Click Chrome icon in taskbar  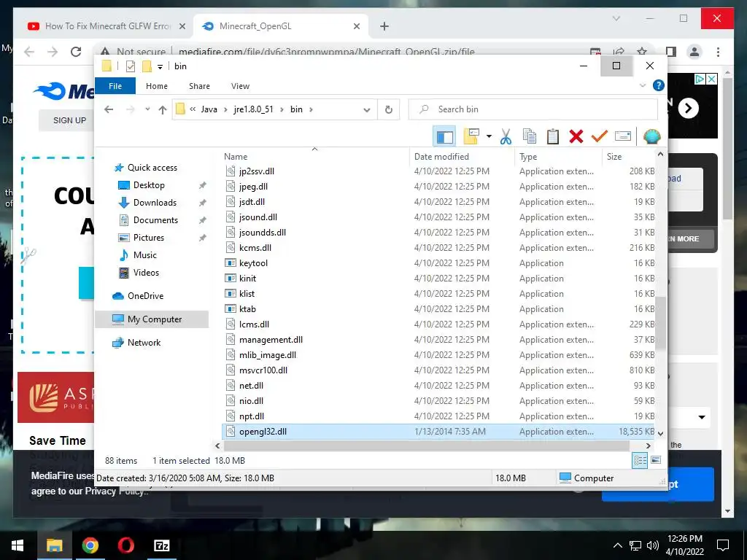tap(90, 545)
